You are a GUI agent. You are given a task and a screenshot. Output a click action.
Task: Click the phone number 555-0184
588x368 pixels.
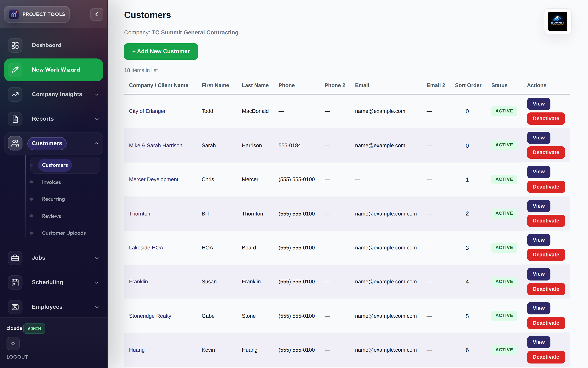(x=289, y=146)
